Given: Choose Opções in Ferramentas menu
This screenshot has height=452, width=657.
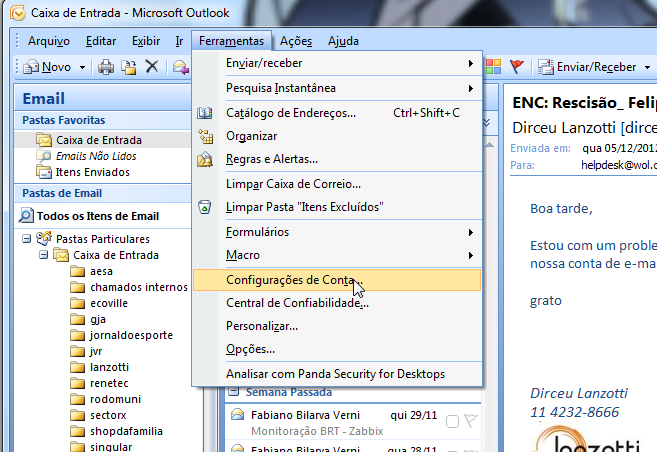Looking at the screenshot, I should pyautogui.click(x=337, y=349).
